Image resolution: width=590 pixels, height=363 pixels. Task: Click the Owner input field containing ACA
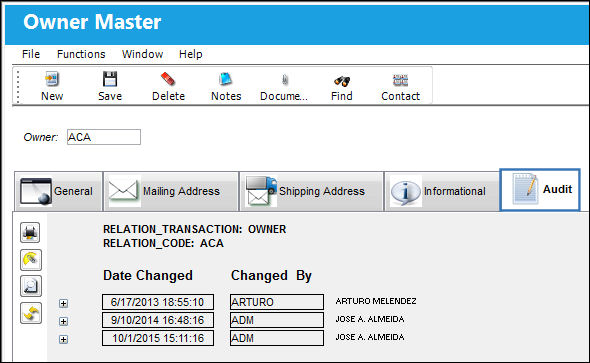click(104, 137)
